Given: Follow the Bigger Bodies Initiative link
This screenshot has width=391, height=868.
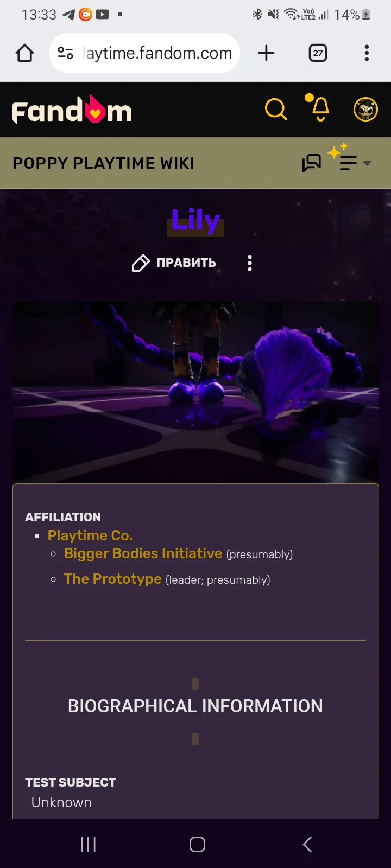Looking at the screenshot, I should pos(143,553).
